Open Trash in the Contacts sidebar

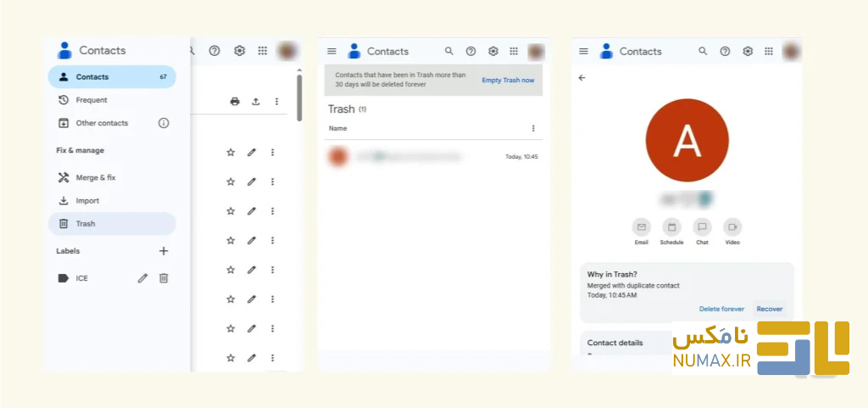(112, 224)
